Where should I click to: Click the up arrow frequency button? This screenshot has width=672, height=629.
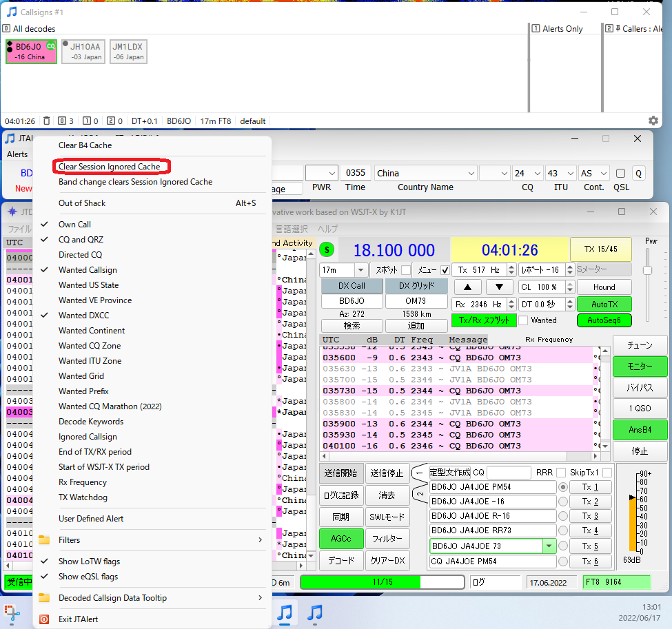click(467, 287)
